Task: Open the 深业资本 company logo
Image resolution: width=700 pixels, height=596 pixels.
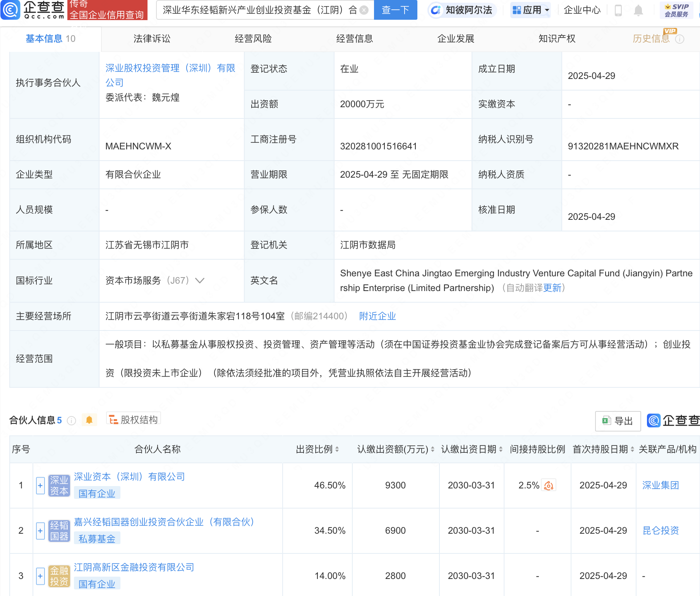Action: click(x=59, y=485)
